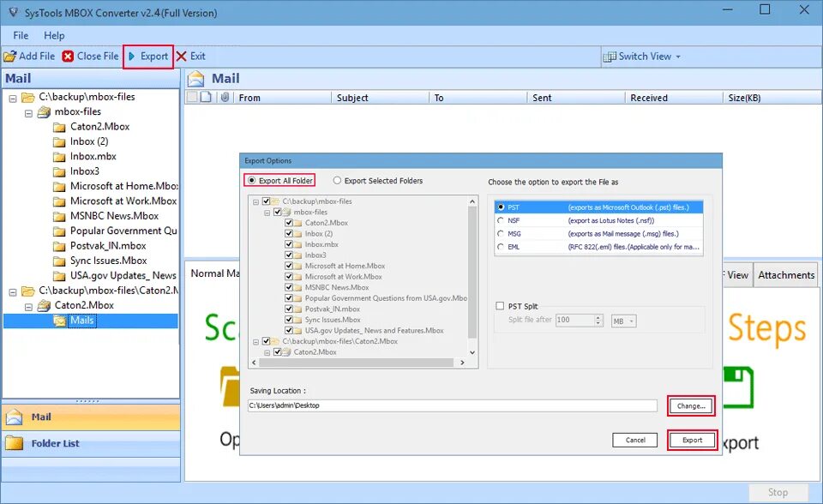
Task: Select Sync Issues.Mbox folder icon in the left tree
Action: [x=59, y=261]
